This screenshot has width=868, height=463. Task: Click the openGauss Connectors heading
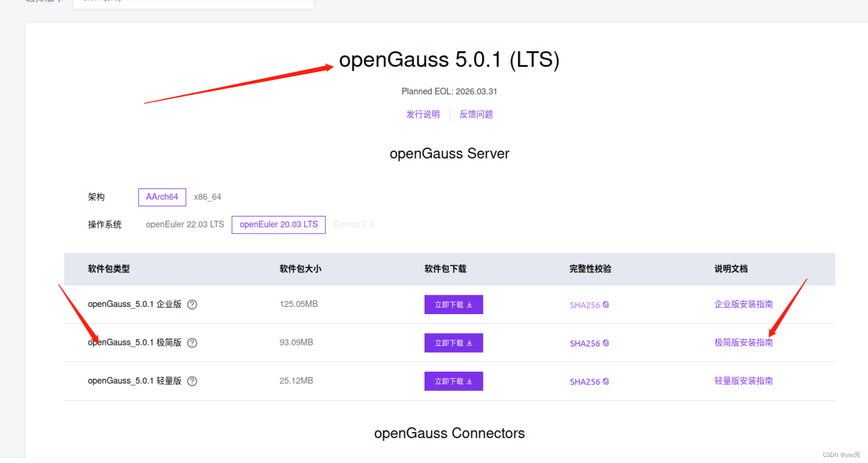pos(449,434)
